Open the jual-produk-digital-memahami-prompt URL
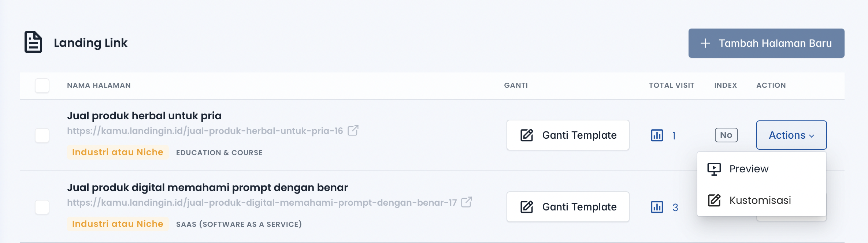 (x=261, y=203)
